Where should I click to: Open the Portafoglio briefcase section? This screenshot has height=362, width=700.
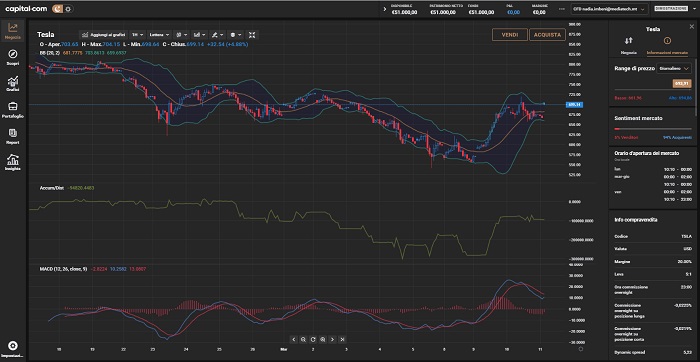[x=12, y=110]
